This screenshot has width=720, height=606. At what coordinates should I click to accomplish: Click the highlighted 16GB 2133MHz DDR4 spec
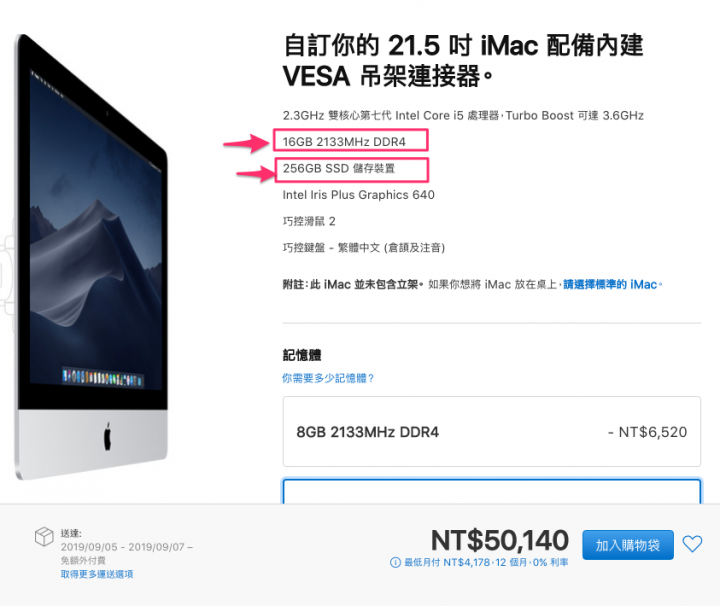tap(344, 142)
